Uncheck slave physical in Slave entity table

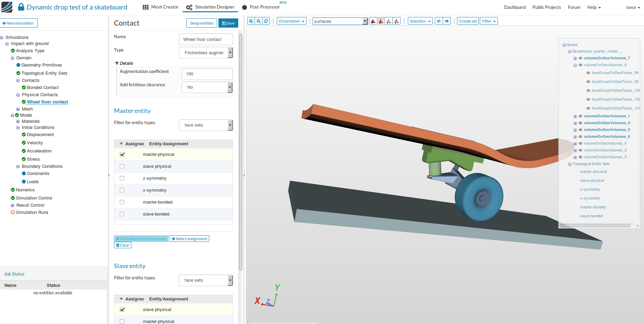click(x=122, y=310)
